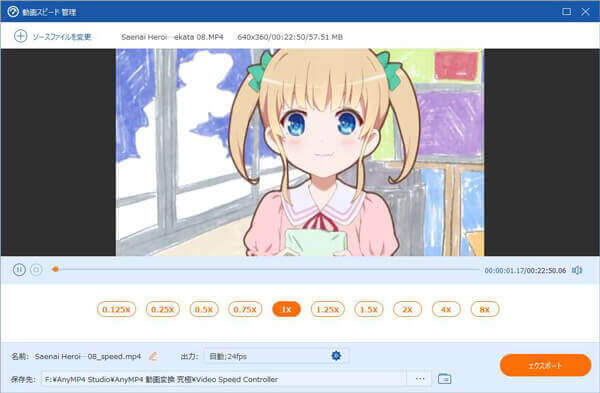
Task: Select 8x speed option
Action: coord(485,309)
